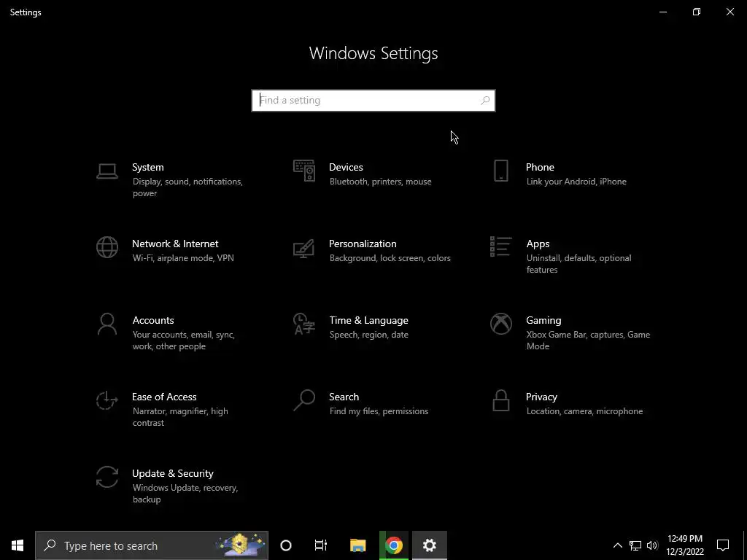
Task: Open the Update & Security title
Action: tap(172, 474)
